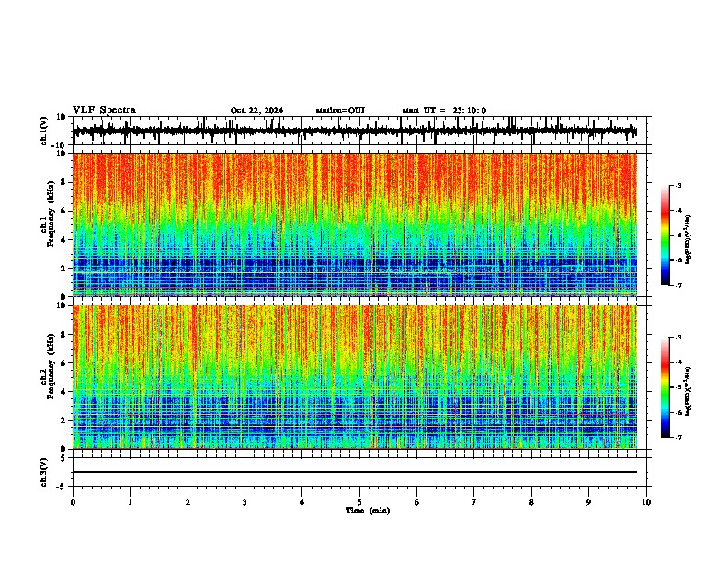Click time axis tick label '5'
Viewport: 728px width, 563px height.
pos(359,502)
